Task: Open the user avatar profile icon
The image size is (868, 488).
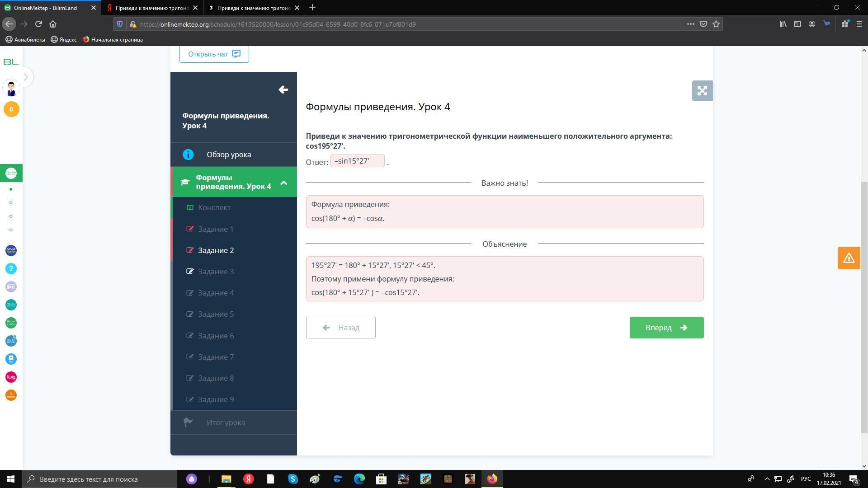Action: click(11, 88)
